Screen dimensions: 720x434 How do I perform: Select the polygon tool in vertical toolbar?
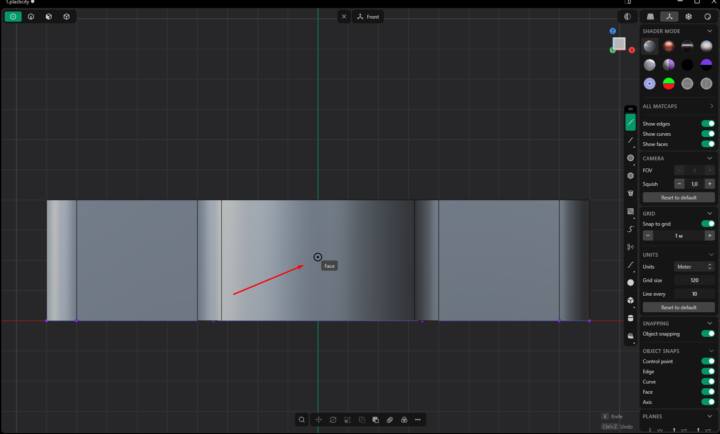630,176
